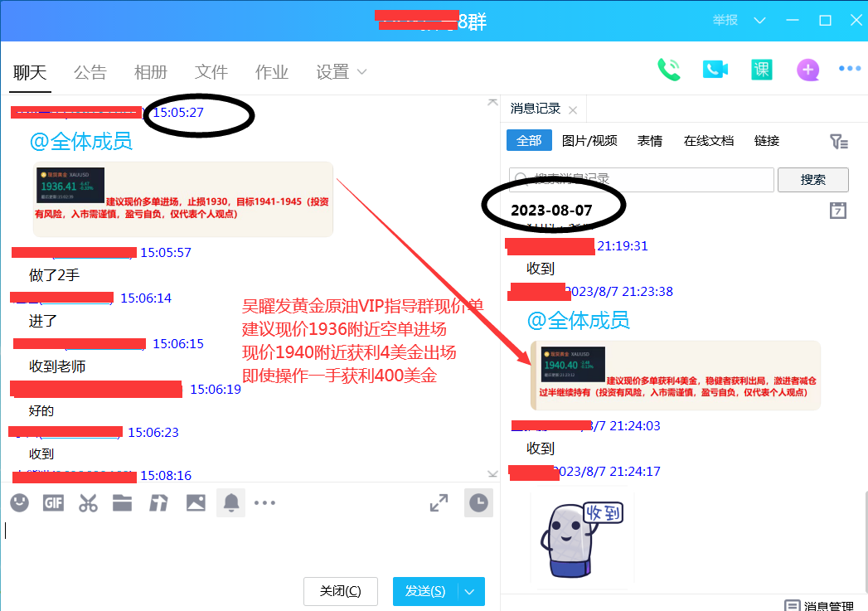Screen dimensions: 868x611
Task: Start a group video call
Action: (715, 70)
